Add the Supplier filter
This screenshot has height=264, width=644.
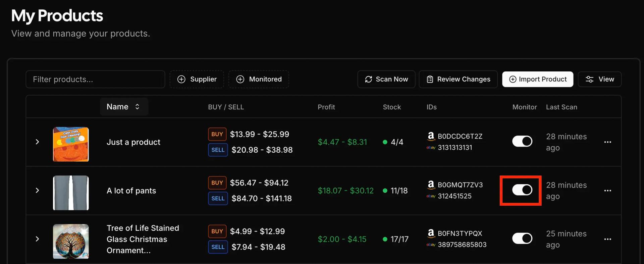(x=197, y=79)
